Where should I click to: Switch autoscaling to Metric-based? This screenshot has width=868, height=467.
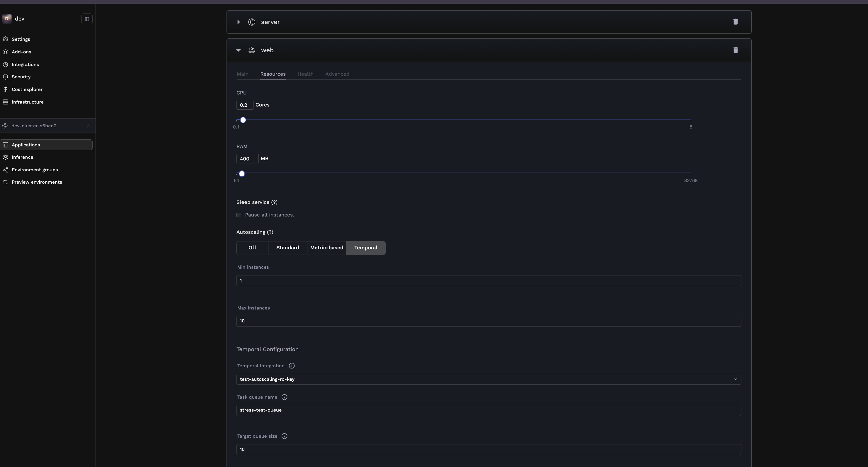click(x=326, y=248)
